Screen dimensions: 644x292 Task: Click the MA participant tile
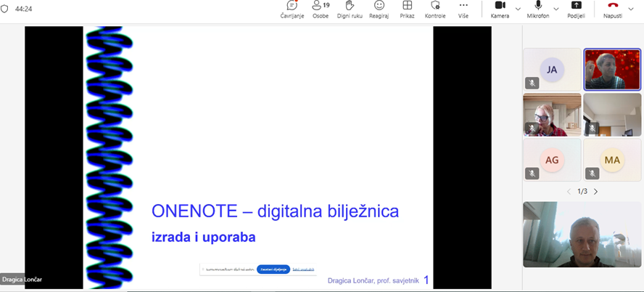(x=612, y=160)
